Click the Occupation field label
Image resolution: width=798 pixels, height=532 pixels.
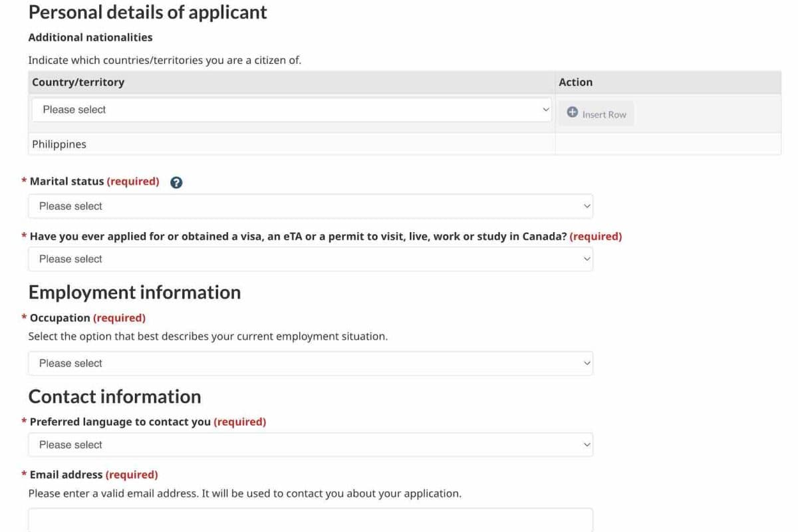(x=60, y=318)
